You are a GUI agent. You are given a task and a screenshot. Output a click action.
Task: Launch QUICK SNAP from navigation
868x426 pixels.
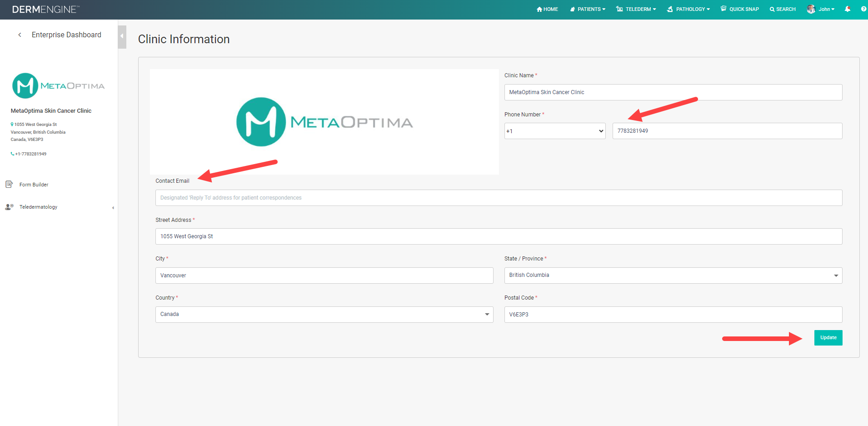point(740,9)
